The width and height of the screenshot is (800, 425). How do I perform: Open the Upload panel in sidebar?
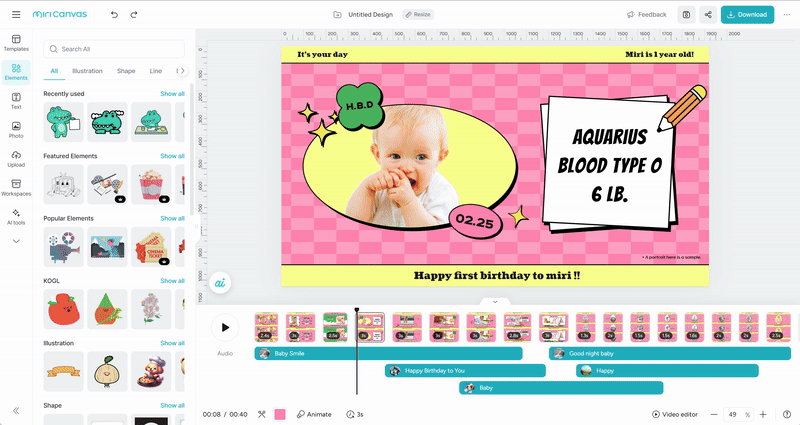[x=16, y=158]
